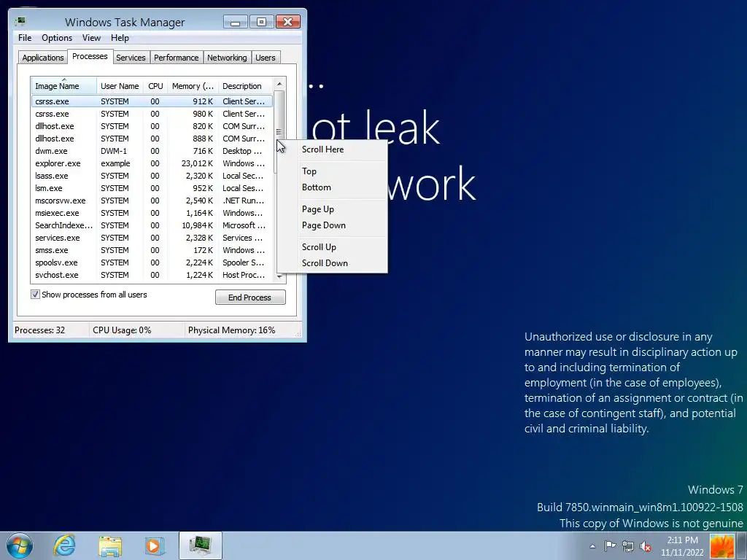Click the End Process button
This screenshot has height=560, width=747.
pos(250,297)
